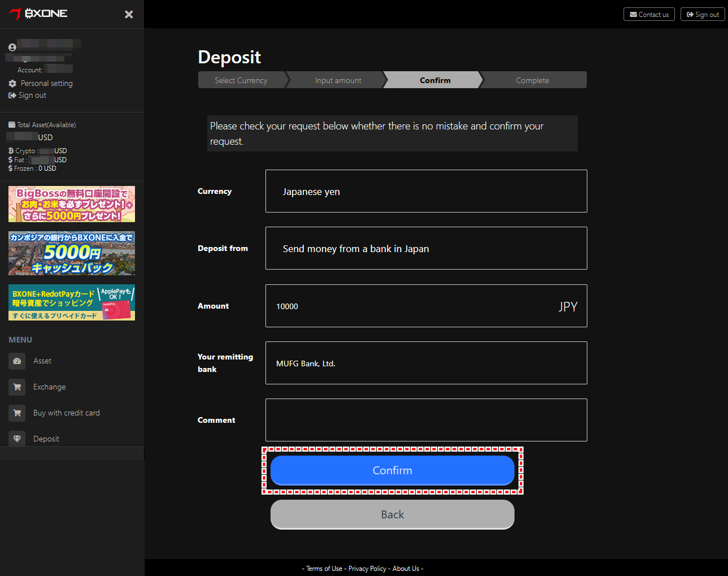Close the sidebar with the X icon

129,14
